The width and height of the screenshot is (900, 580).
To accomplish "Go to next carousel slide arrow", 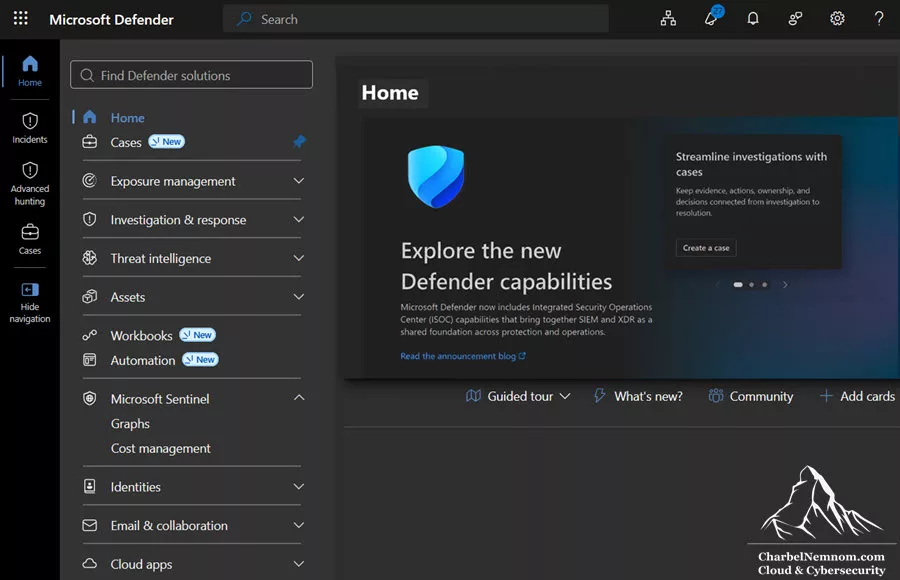I will (785, 284).
